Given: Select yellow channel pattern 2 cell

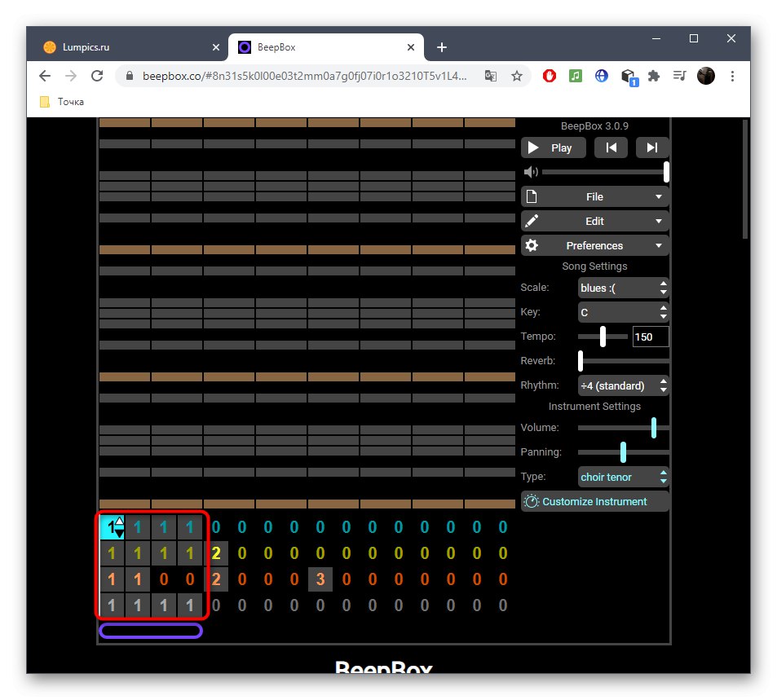Looking at the screenshot, I should pos(216,553).
